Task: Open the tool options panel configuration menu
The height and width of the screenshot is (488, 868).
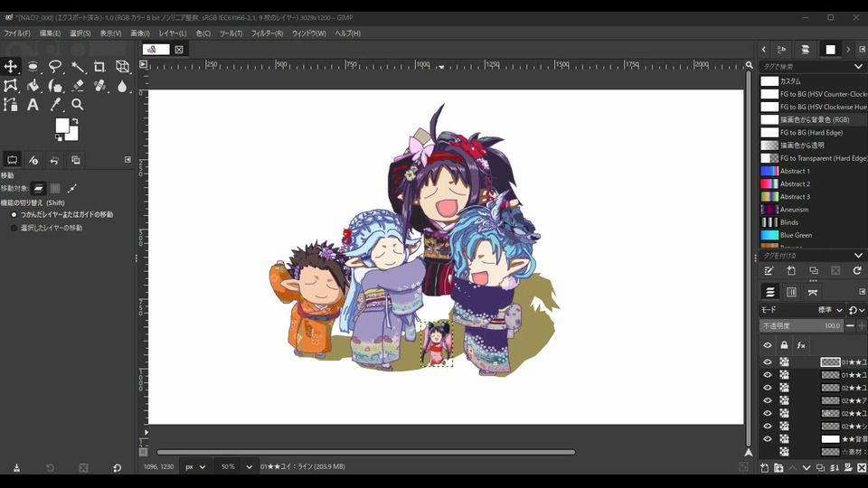Action: (127, 159)
